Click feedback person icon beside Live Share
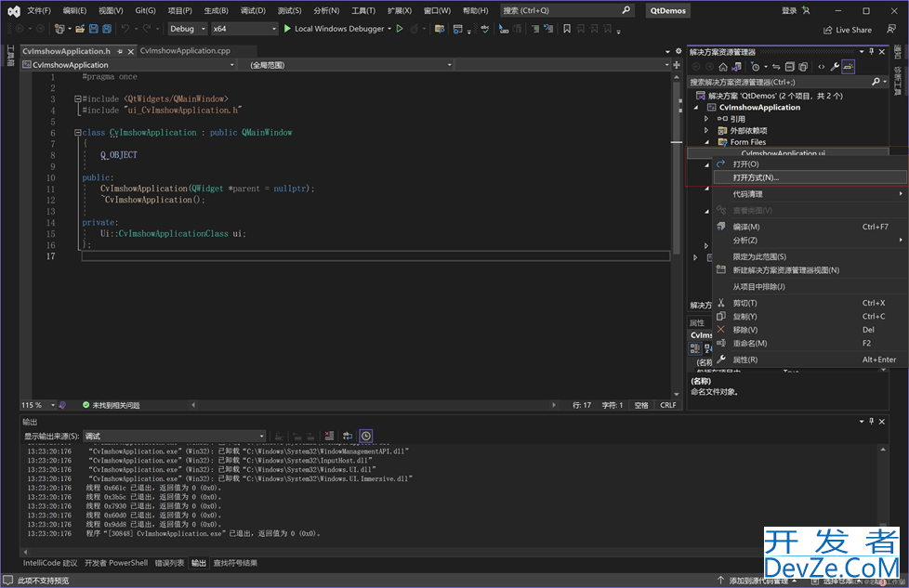 pyautogui.click(x=891, y=29)
